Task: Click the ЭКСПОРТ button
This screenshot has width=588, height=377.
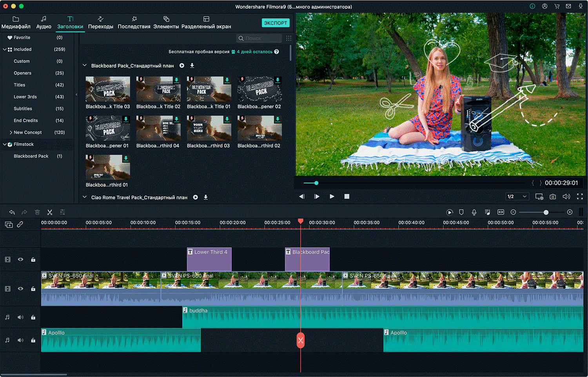Action: click(276, 23)
